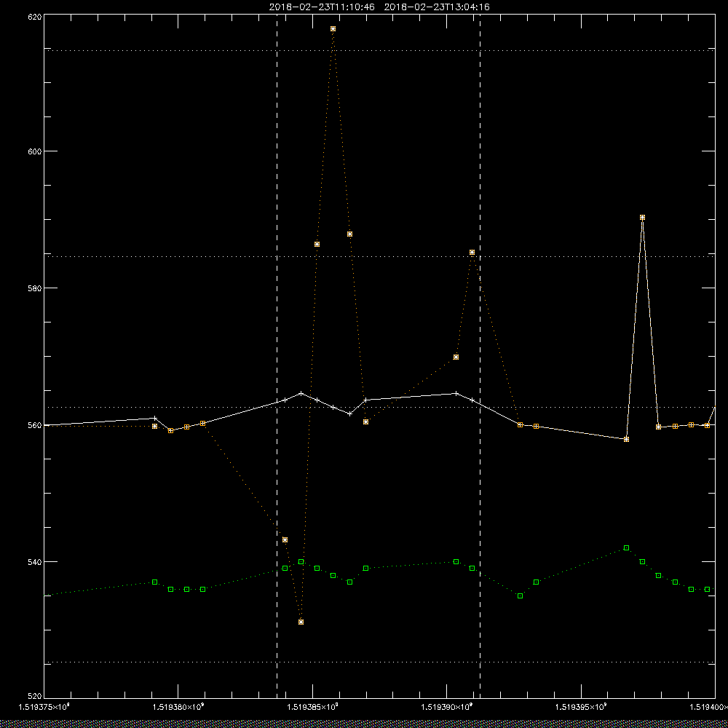
Task: Click the 1.519395×10⁹ x-axis label
Action: click(x=581, y=707)
